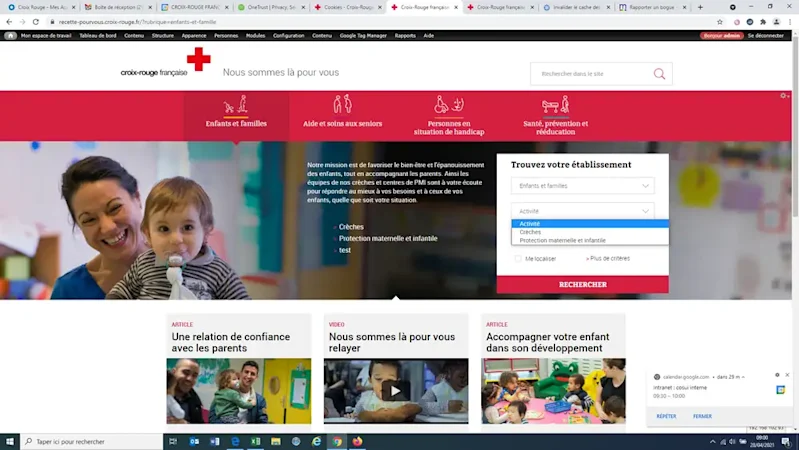Viewport: 799px width, 450px height.
Task: Click the Bonjour admin button
Action: [x=722, y=36]
